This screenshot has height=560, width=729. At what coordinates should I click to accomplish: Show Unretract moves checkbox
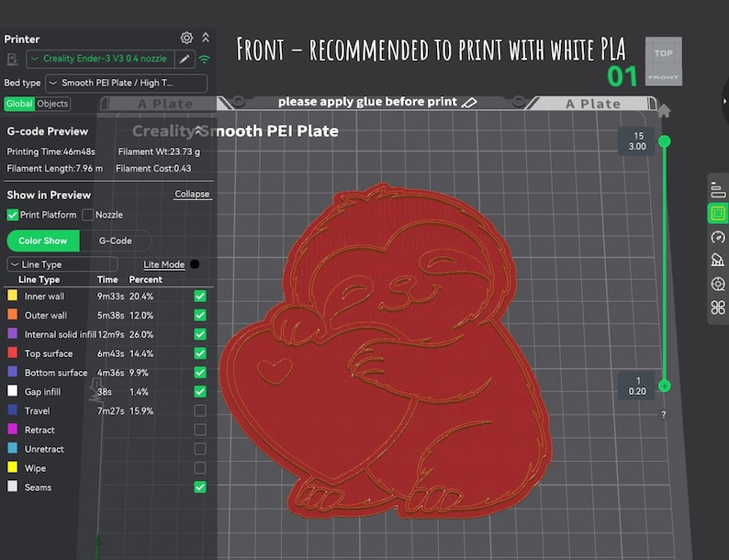(200, 449)
